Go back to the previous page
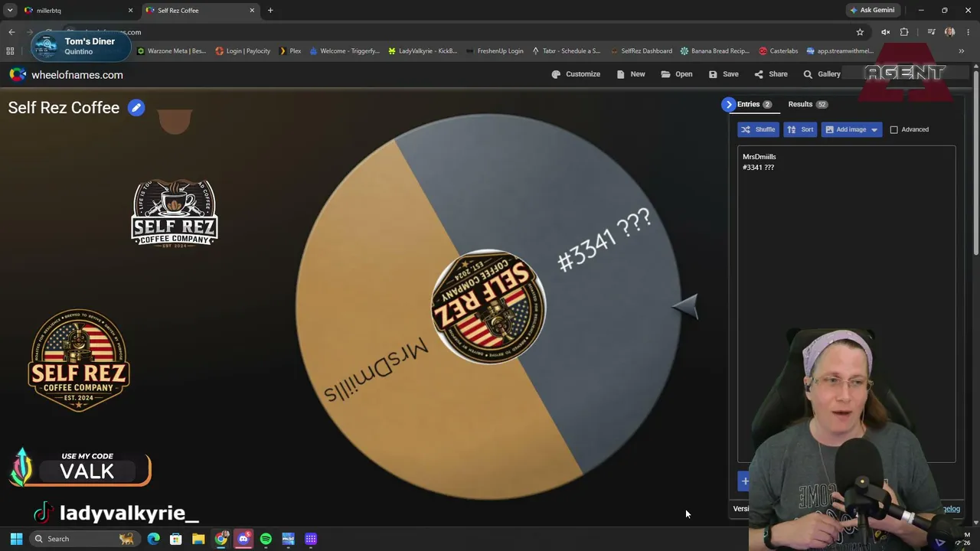 click(x=11, y=32)
